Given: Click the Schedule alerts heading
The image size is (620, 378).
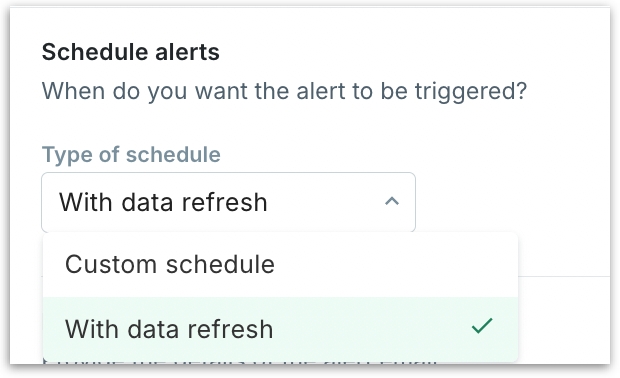Looking at the screenshot, I should click(130, 52).
